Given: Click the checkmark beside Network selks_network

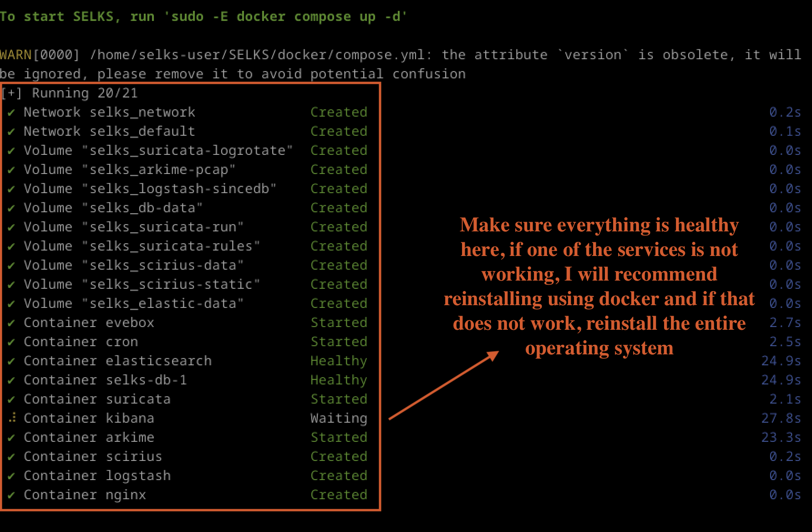Looking at the screenshot, I should (11, 113).
